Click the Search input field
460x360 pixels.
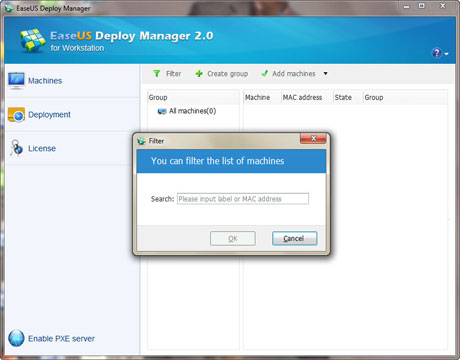(x=243, y=199)
